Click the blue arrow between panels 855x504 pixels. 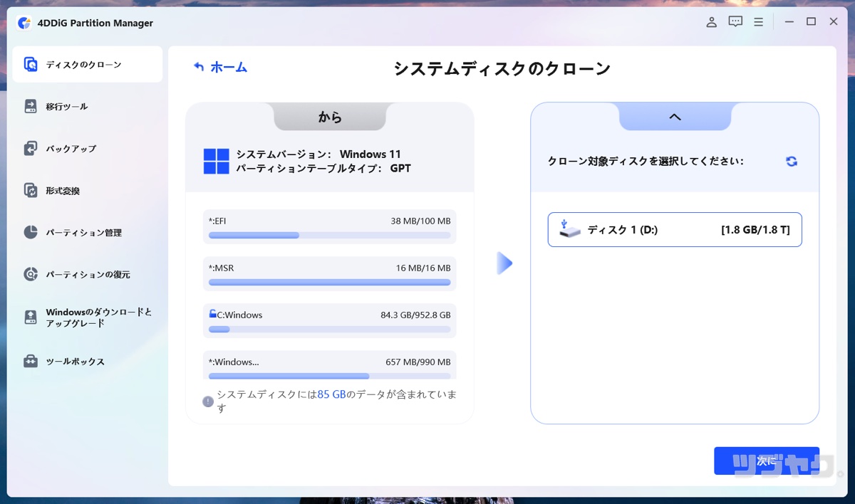pos(504,263)
